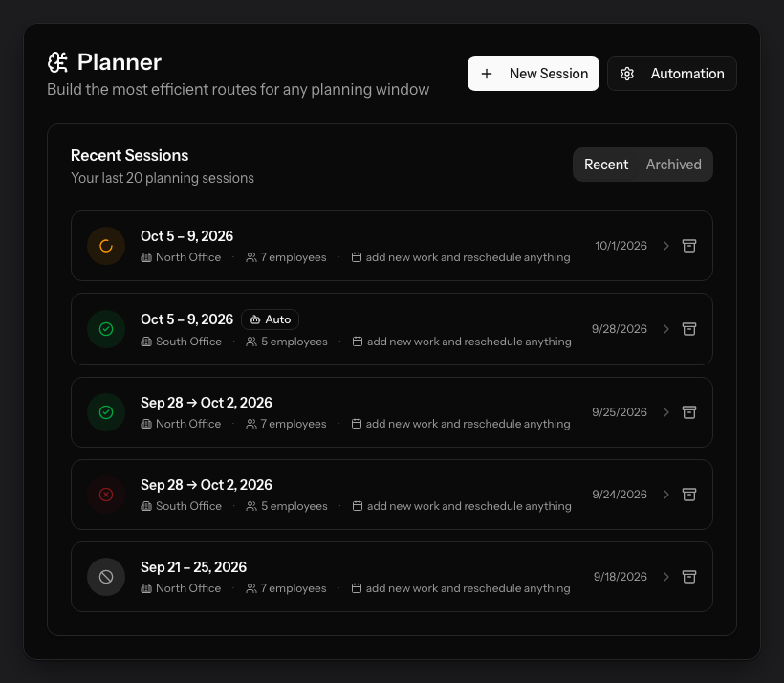
Task: Archive the 9/24/2026 session
Action: [689, 495]
